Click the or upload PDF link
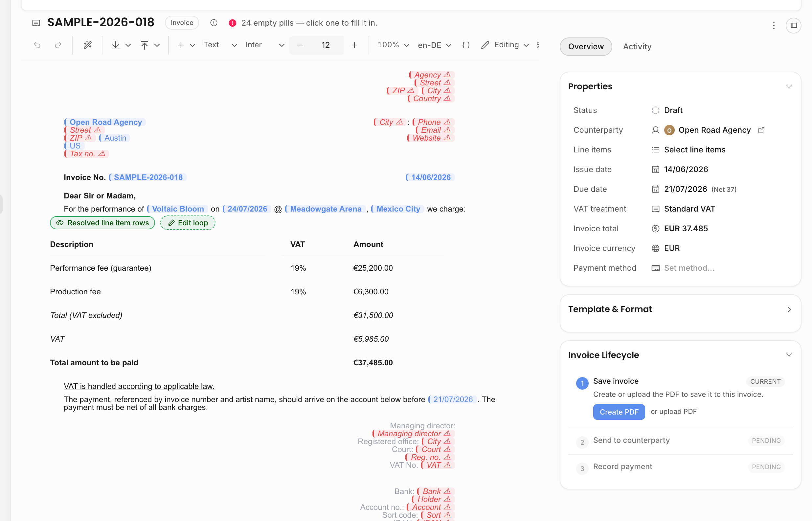This screenshot has height=521, width=812. point(673,412)
